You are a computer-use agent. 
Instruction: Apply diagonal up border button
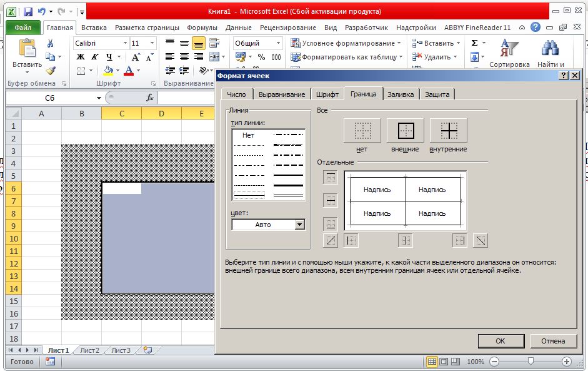[331, 240]
